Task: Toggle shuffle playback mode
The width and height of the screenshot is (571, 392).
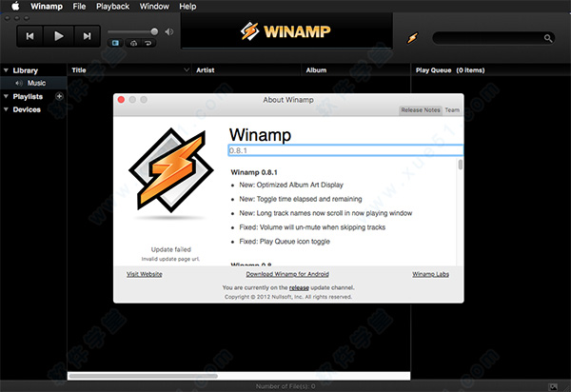Action: tap(133, 44)
